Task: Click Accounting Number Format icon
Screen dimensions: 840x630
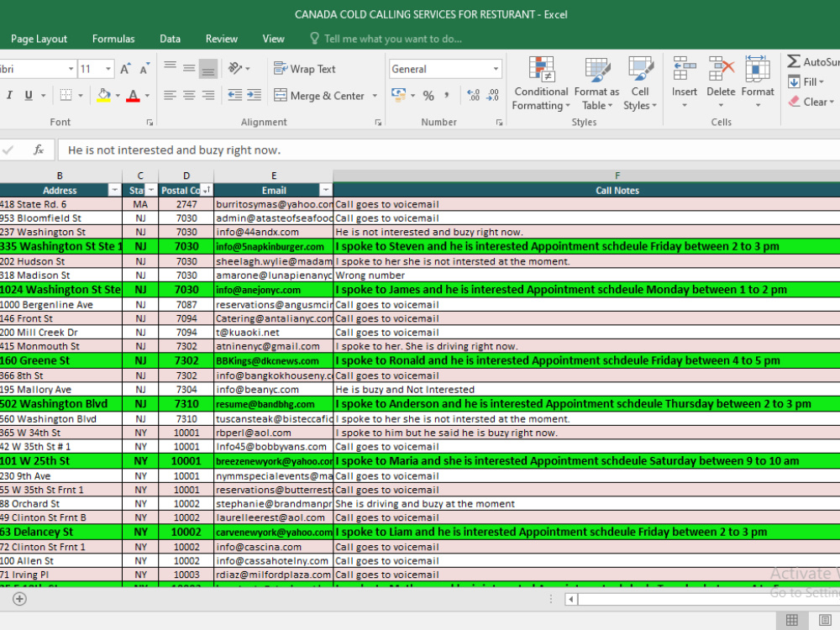Action: (398, 96)
